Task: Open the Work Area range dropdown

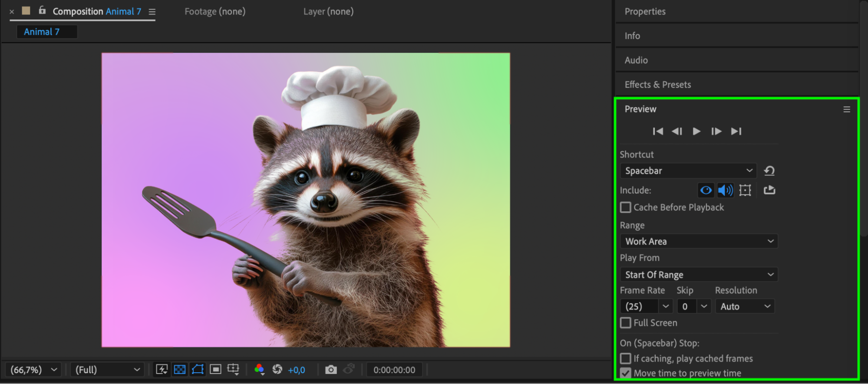Action: [699, 241]
